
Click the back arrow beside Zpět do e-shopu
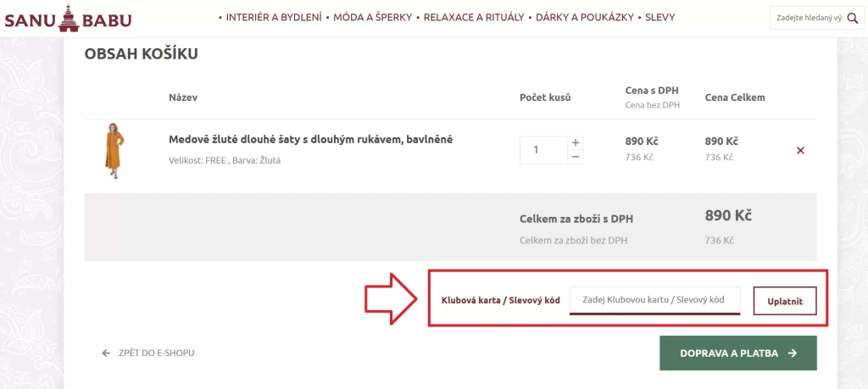point(106,353)
